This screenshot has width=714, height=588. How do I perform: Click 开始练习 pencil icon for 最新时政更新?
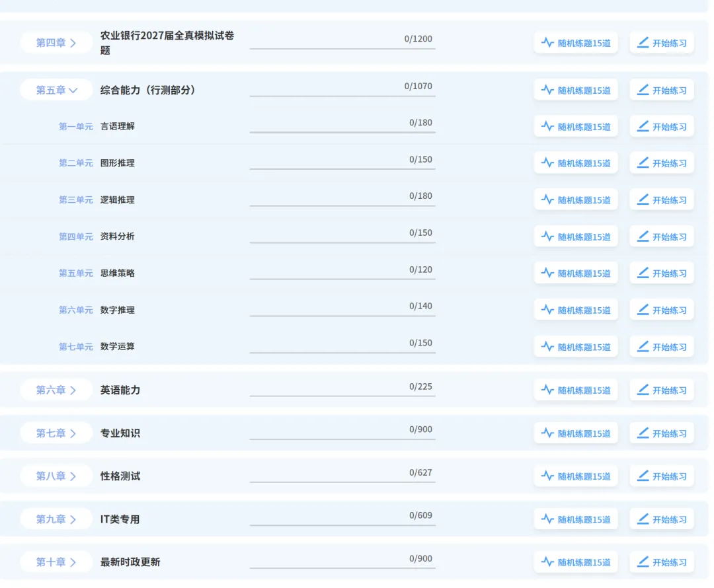coord(643,562)
